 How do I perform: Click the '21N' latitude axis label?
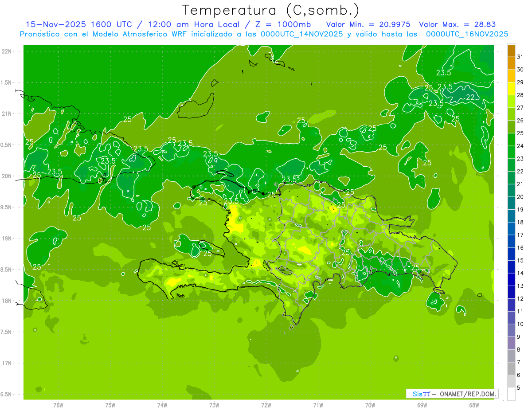[7, 114]
